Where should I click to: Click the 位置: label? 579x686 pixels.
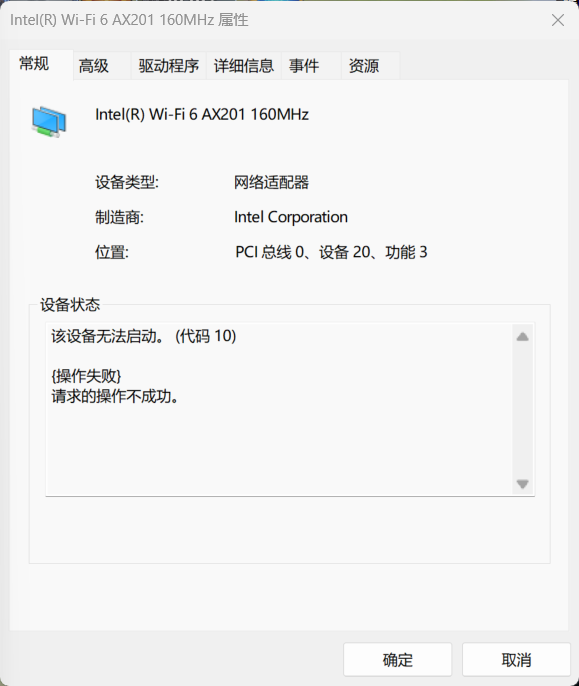[x=112, y=252]
